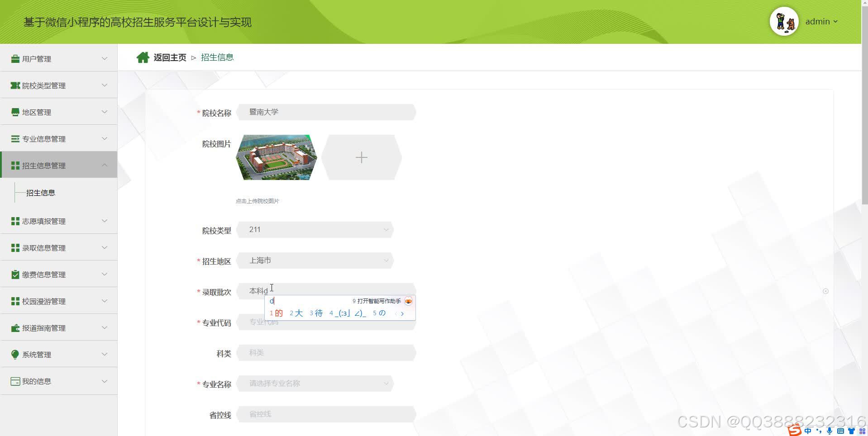Open the 院校类型 dropdown showing 211
The height and width of the screenshot is (436, 868).
tap(315, 230)
